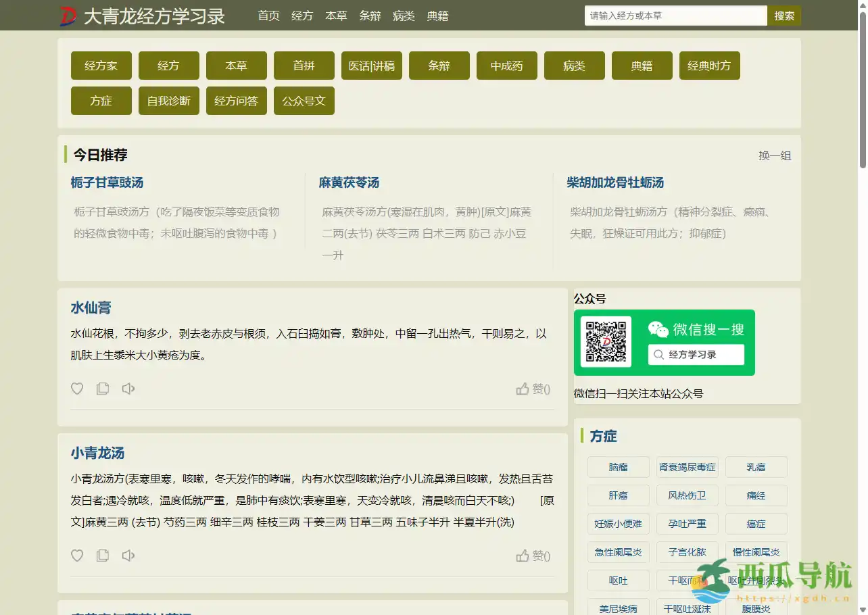Select the 医话|讲稿 category button

(371, 66)
